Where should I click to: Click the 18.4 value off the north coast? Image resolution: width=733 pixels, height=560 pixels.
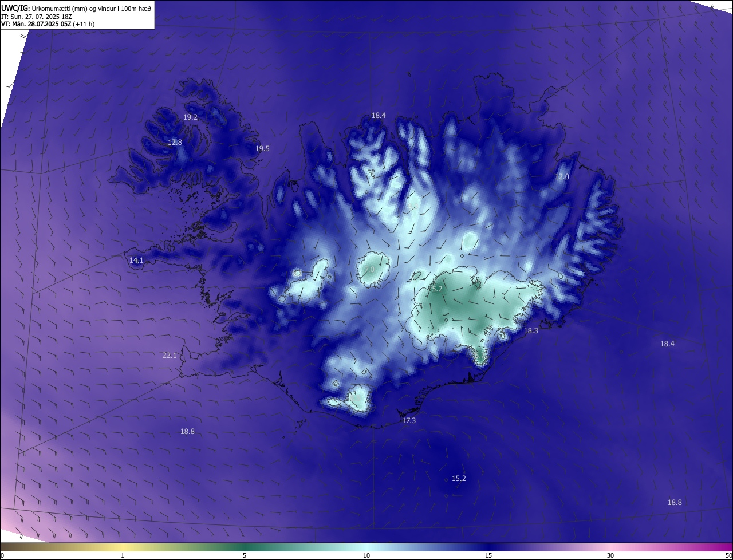[379, 115]
